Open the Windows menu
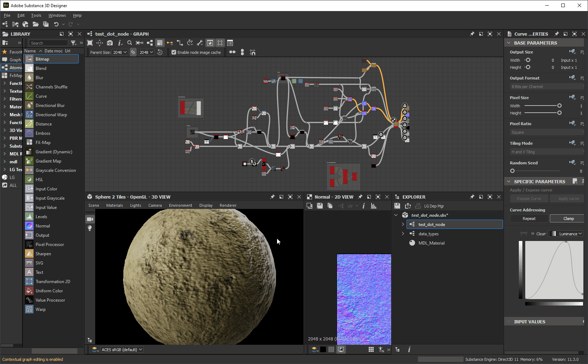This screenshot has width=588, height=364. click(x=57, y=15)
